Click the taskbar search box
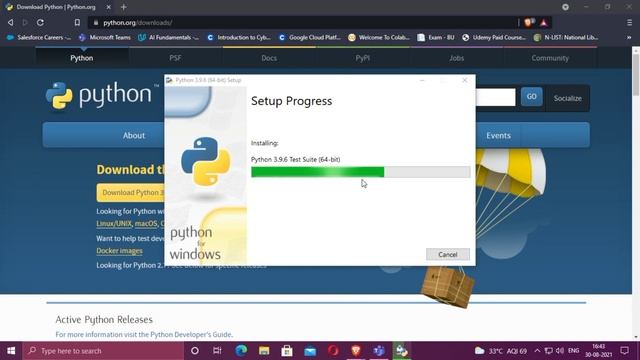640x360 pixels. (103, 351)
